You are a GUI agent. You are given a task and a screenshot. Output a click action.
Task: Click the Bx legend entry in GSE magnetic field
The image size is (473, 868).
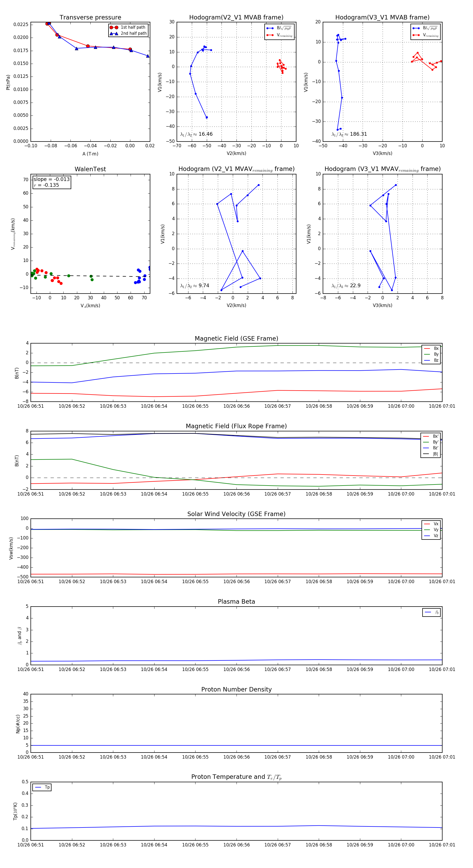click(431, 349)
